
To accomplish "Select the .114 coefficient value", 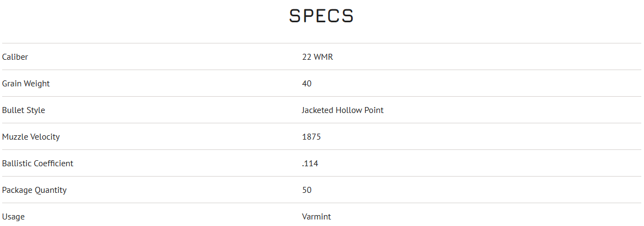I will coord(310,164).
